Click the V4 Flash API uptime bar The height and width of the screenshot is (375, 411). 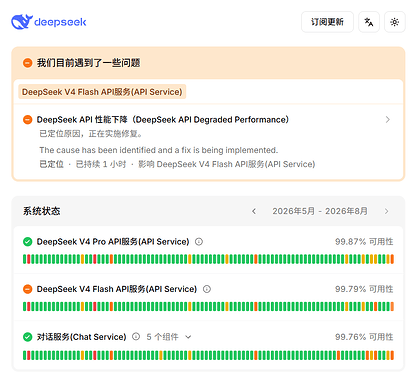[x=208, y=306]
